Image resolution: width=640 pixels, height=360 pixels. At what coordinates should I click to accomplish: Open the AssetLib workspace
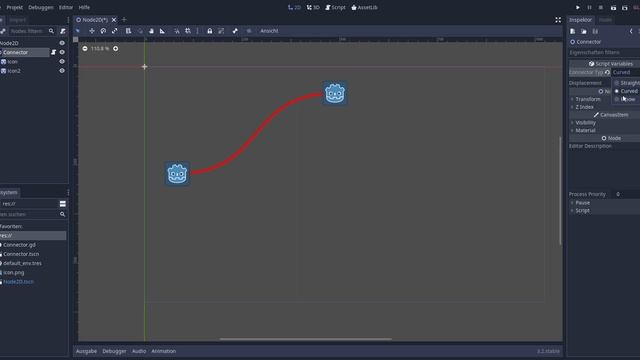(364, 7)
